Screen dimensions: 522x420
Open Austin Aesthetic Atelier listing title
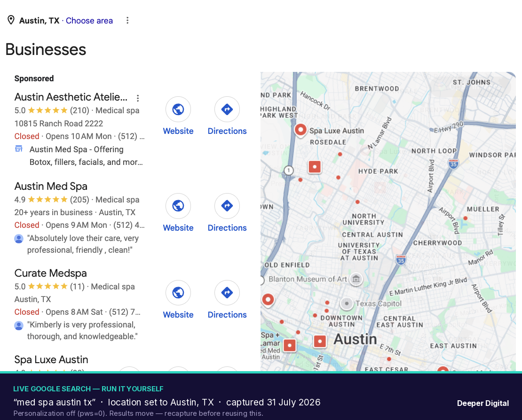[x=71, y=97]
